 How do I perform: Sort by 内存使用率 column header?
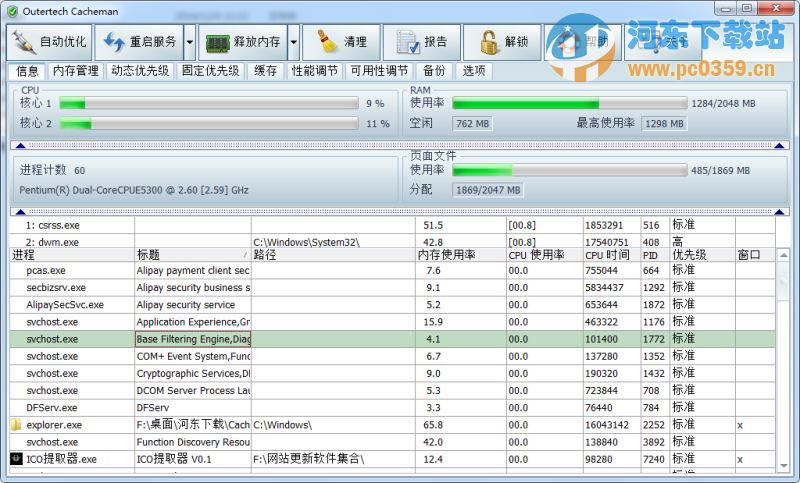[461, 255]
